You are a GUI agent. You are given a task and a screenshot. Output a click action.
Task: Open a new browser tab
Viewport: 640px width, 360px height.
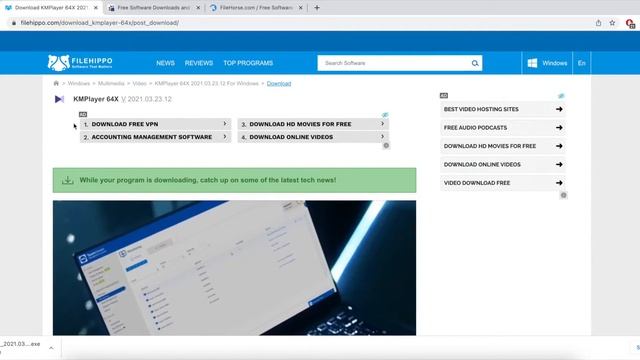[317, 7]
